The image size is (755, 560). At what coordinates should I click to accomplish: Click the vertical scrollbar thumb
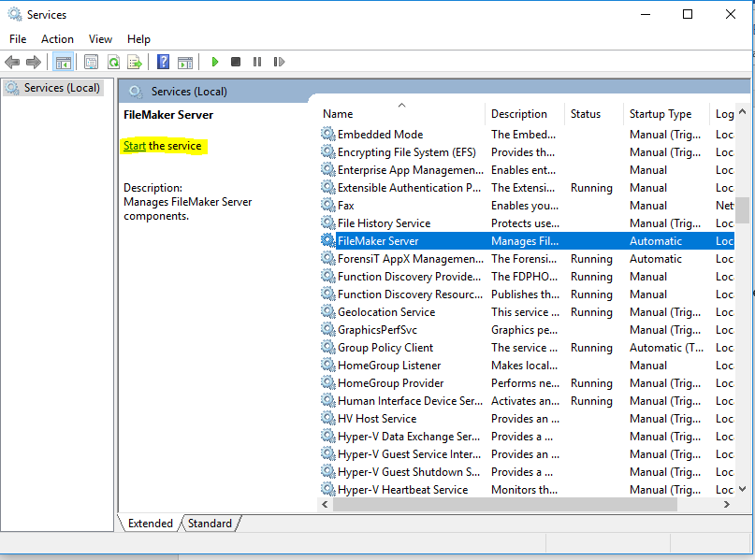pos(743,209)
